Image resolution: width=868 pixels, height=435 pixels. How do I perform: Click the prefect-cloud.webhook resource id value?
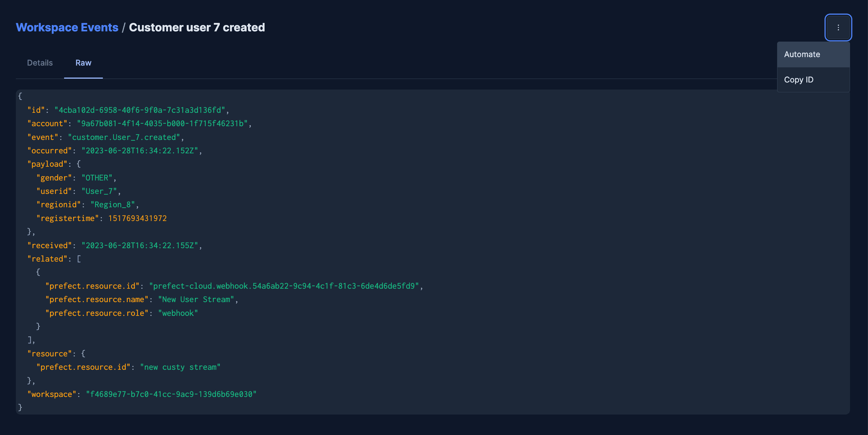(x=284, y=286)
